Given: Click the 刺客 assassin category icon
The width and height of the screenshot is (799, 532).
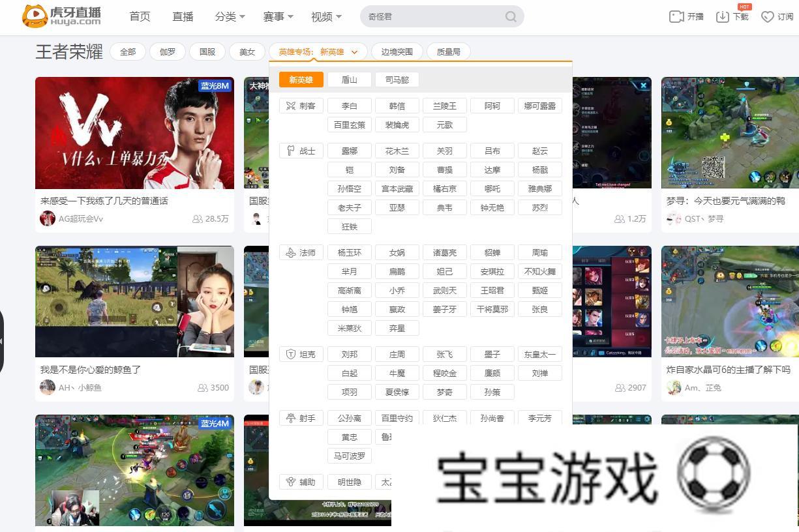Looking at the screenshot, I should (x=291, y=106).
